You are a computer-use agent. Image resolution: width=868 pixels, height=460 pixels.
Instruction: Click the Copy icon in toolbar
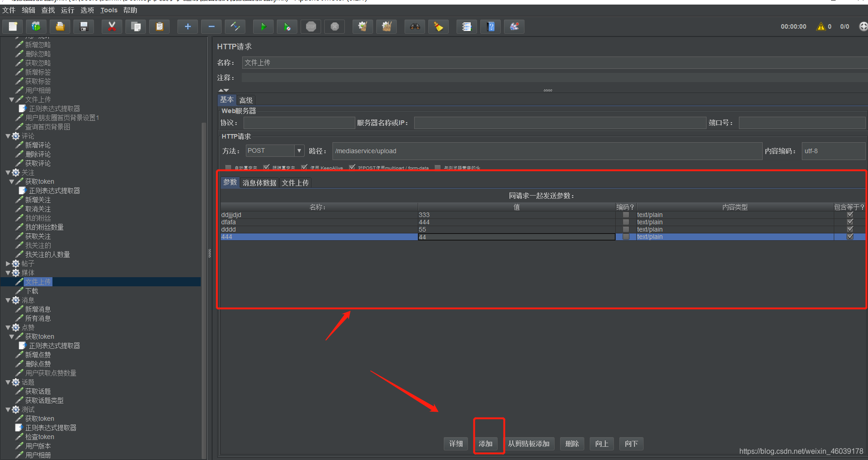click(135, 26)
